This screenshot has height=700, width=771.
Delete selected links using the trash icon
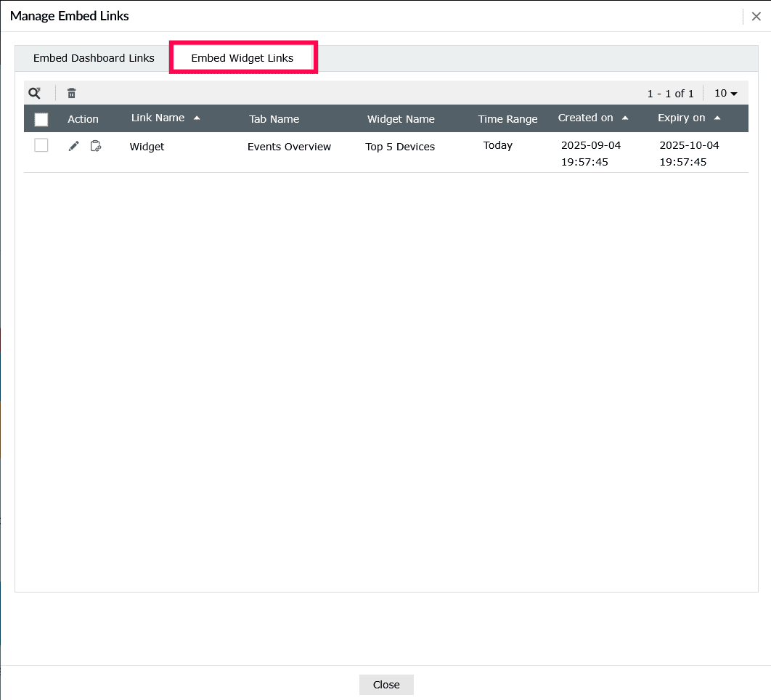[x=71, y=93]
